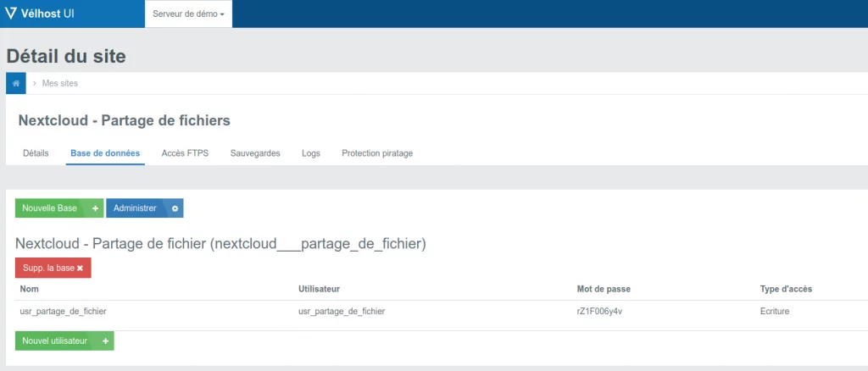Viewport: 868px width, 371px height.
Task: Click the Utilisateur column header
Action: [x=319, y=289]
